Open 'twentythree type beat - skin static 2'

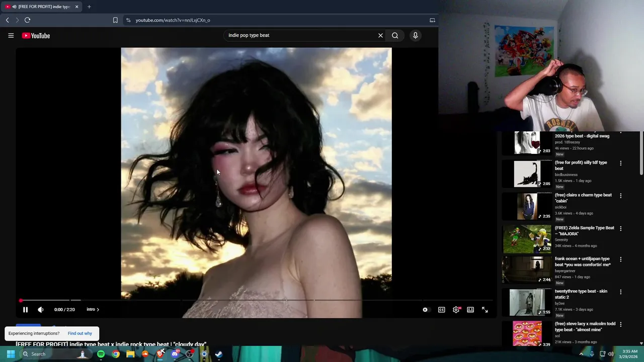581,294
